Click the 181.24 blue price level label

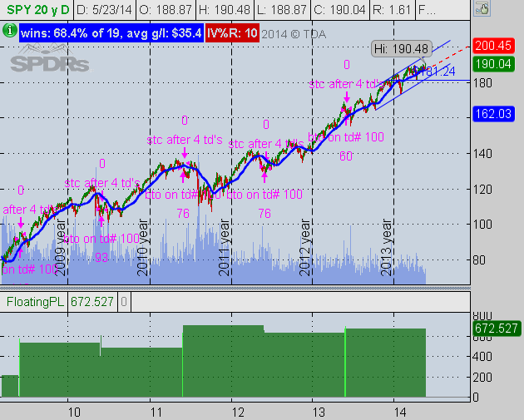[436, 72]
